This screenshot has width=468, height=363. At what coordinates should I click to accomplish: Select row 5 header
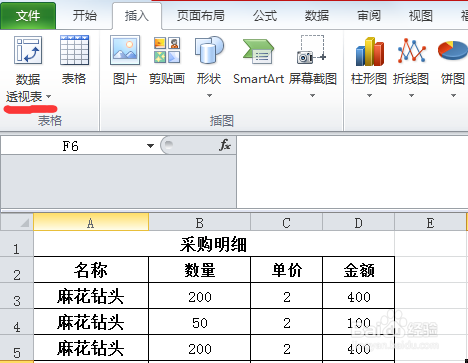pyautogui.click(x=17, y=348)
